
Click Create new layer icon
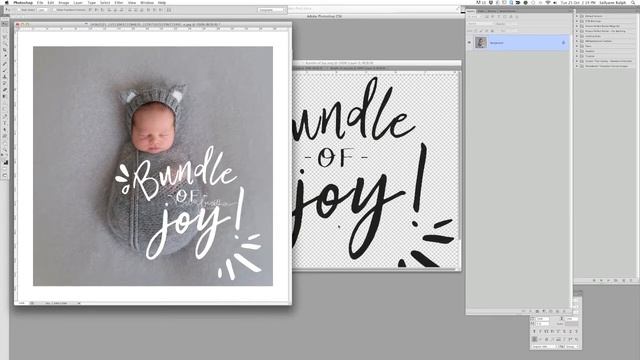pos(557,311)
